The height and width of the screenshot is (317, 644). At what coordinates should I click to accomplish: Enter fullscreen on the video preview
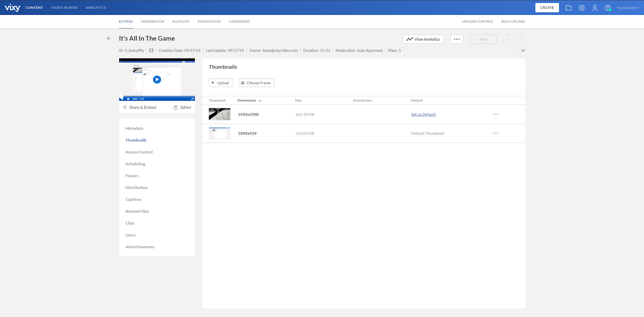click(x=192, y=99)
